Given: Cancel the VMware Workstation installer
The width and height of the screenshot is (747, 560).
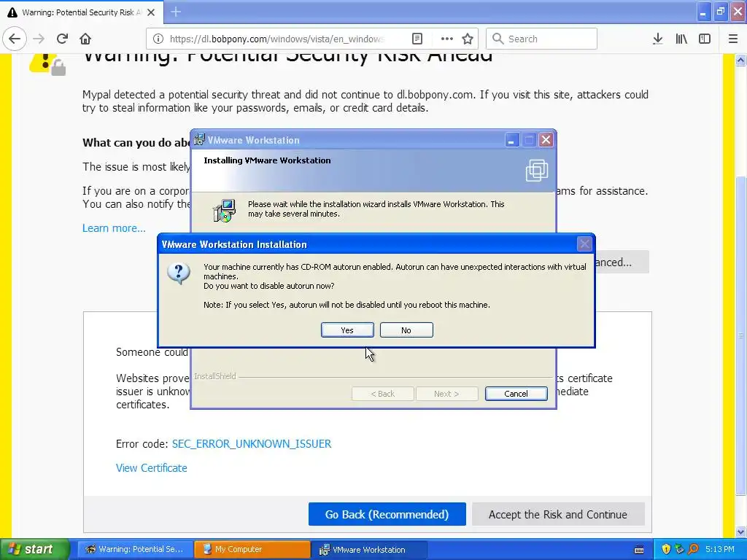Looking at the screenshot, I should (516, 394).
